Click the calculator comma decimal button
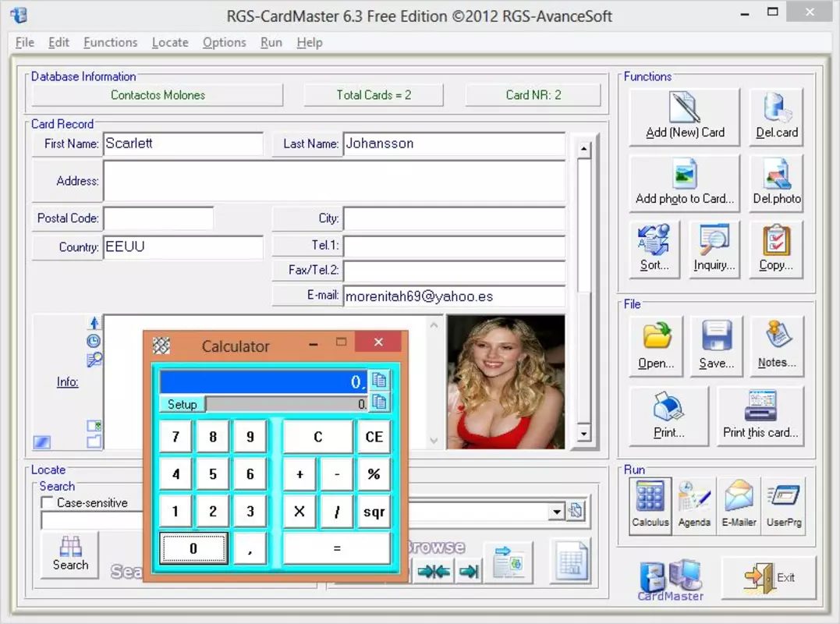This screenshot has width=840, height=624. point(250,548)
